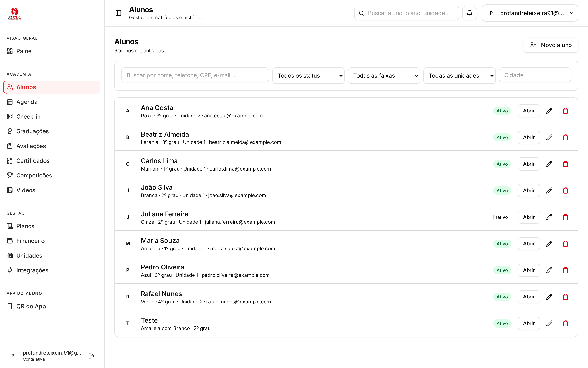
Task: Edit João Silva with the pencil icon
Action: coord(549,190)
